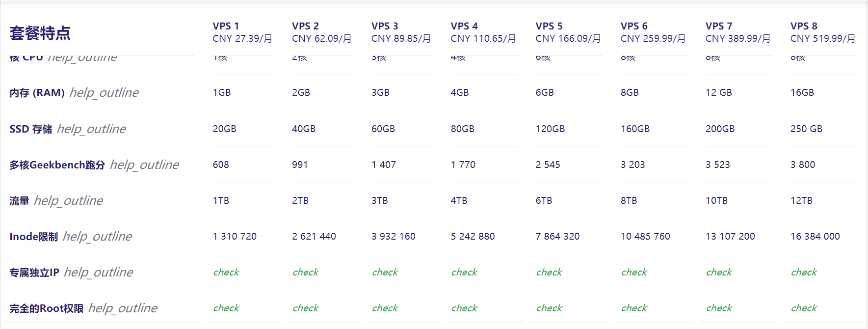The height and width of the screenshot is (329, 868).
Task: Select the VPS 1 plan column header
Action: pos(226,26)
